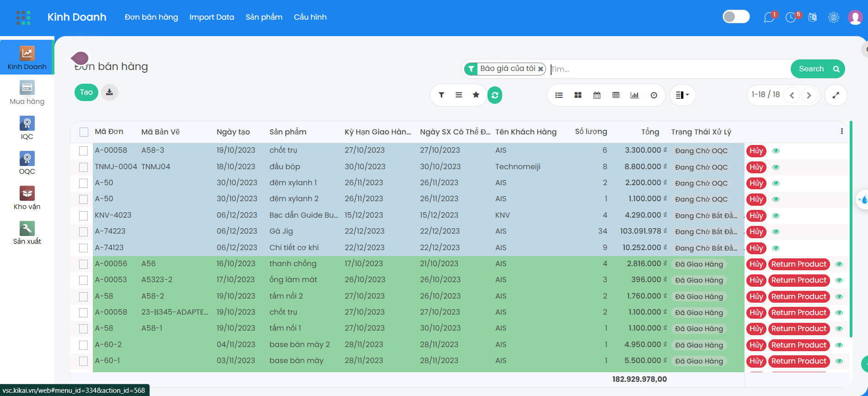Open the filters dropdown
Viewport: 868px width, 396px height.
click(x=441, y=95)
